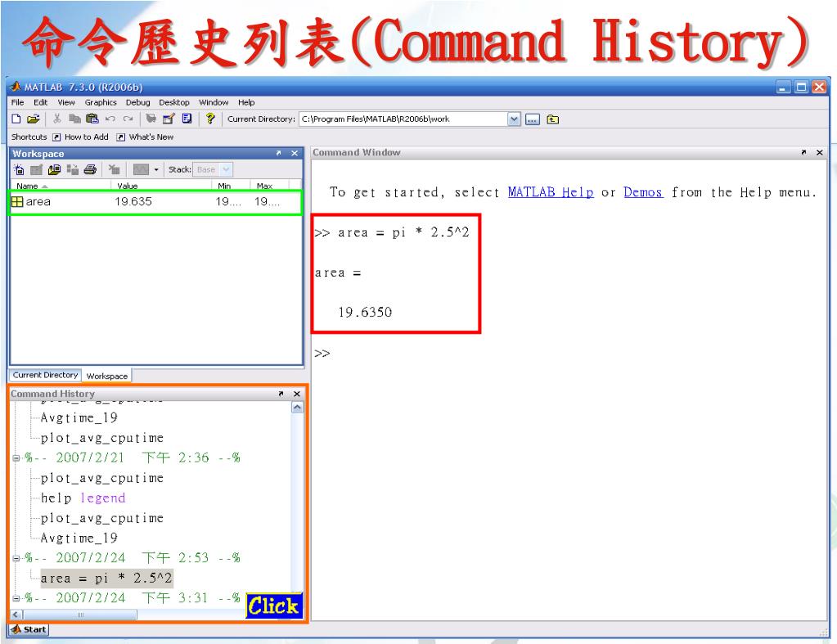The height and width of the screenshot is (644, 837).
Task: Open plot type dropdown arrow in Workspace
Action: (x=156, y=170)
